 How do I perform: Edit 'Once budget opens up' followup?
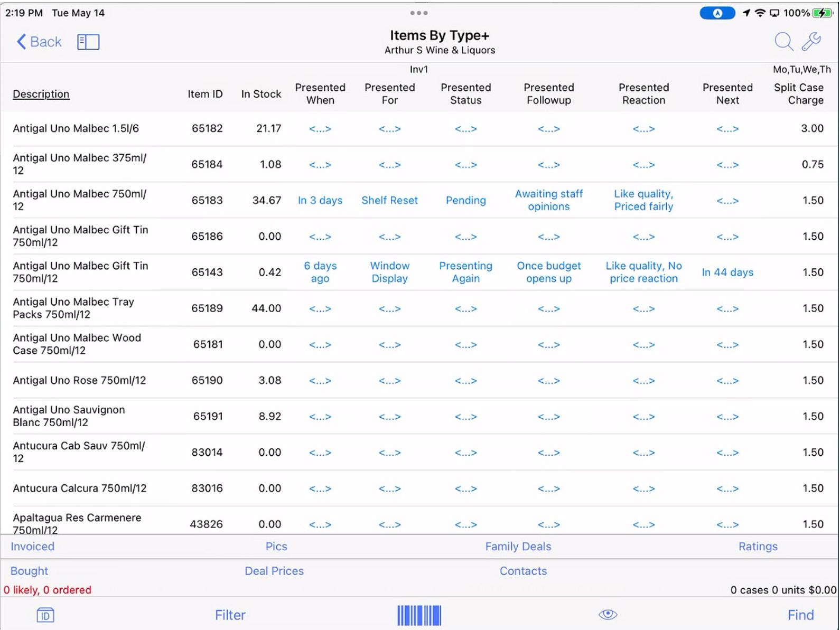(549, 272)
